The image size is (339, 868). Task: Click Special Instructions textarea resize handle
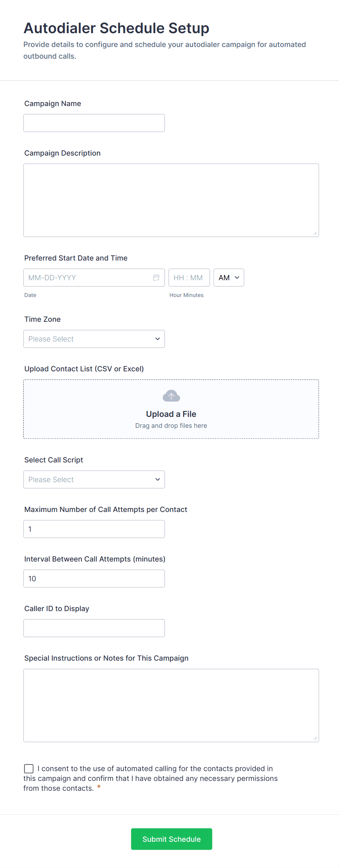(315, 738)
